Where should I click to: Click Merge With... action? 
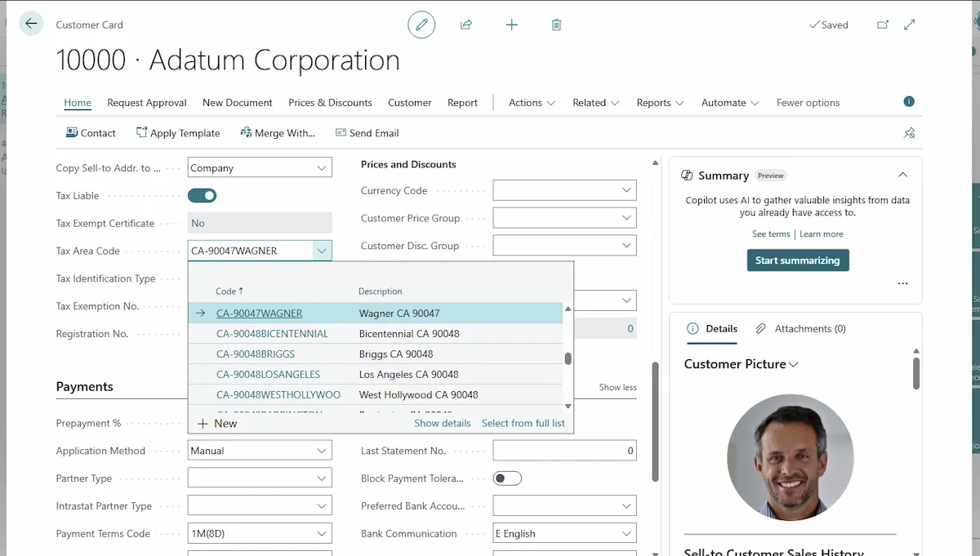click(278, 132)
